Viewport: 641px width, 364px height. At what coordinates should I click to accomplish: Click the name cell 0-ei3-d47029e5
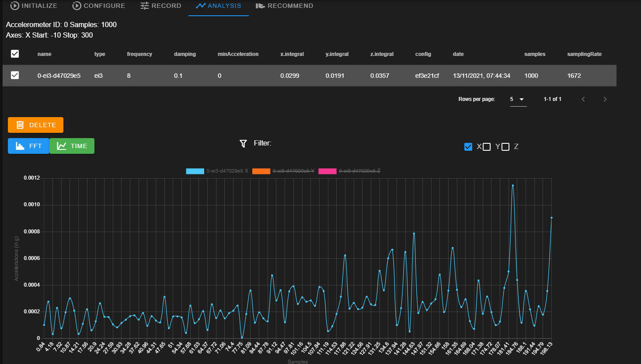coord(59,76)
